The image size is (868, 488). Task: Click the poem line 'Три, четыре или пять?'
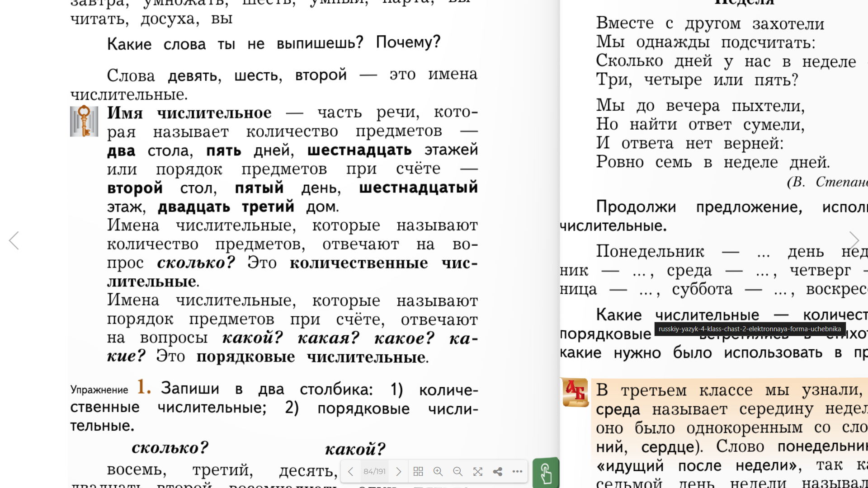point(697,80)
